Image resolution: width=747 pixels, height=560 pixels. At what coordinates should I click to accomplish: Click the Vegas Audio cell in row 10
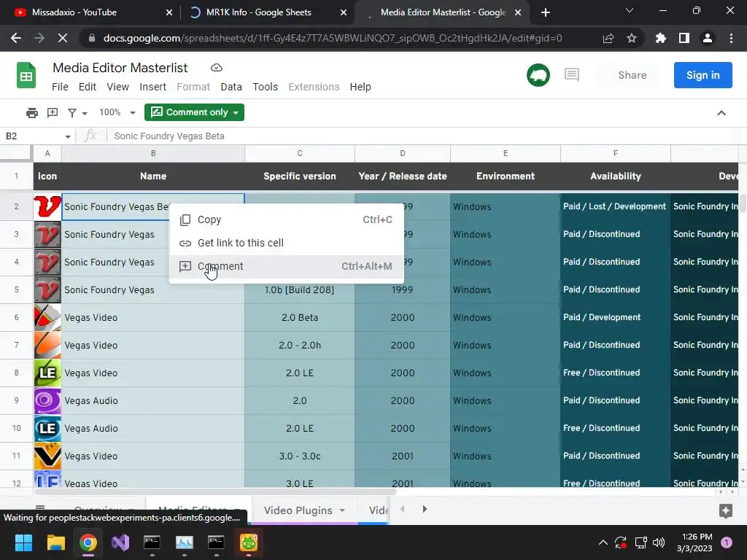(x=153, y=428)
